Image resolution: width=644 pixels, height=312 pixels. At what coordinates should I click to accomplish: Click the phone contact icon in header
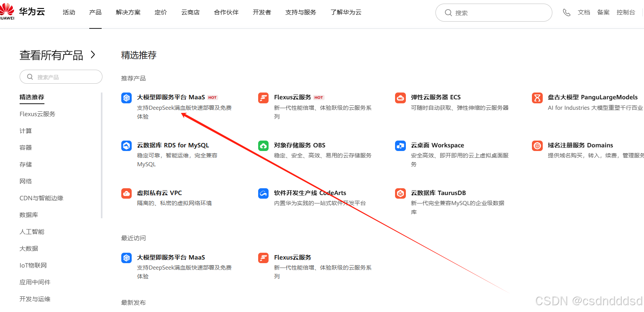click(566, 12)
